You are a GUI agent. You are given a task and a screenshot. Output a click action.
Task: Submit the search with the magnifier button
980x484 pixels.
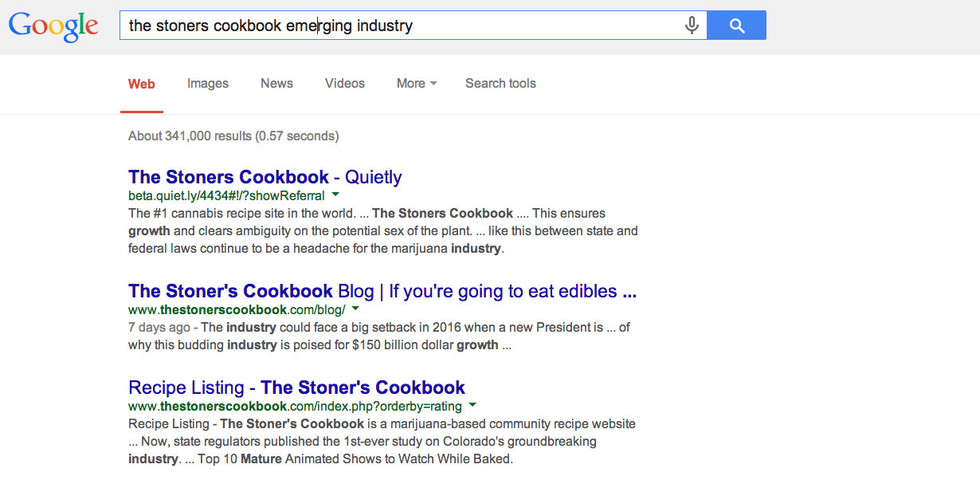pyautogui.click(x=736, y=26)
